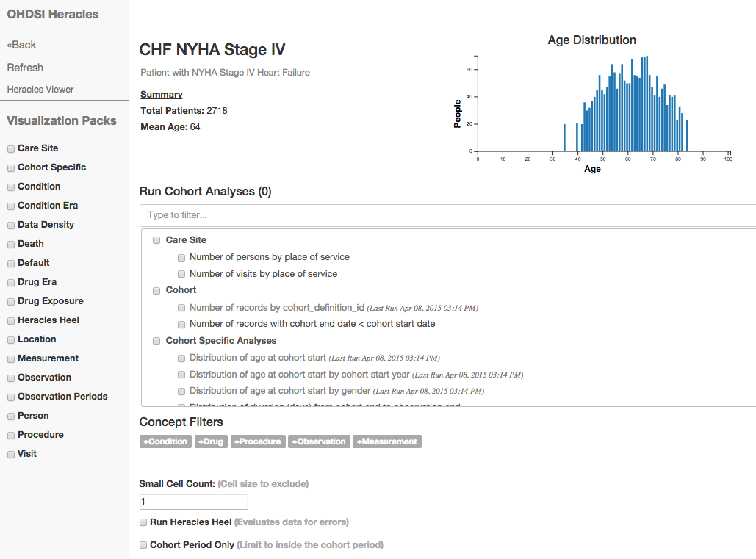Image resolution: width=756 pixels, height=559 pixels.
Task: Click the Small Cell Count input box
Action: pyautogui.click(x=194, y=502)
